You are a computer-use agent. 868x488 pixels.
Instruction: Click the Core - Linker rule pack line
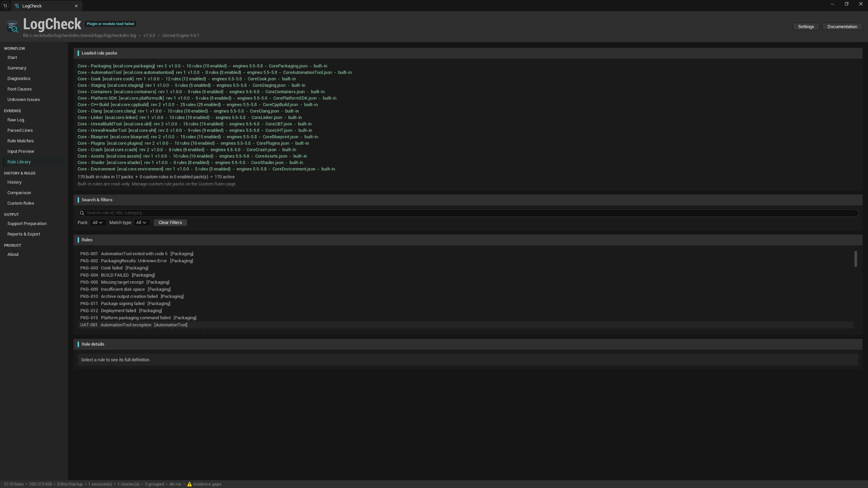pyautogui.click(x=189, y=118)
